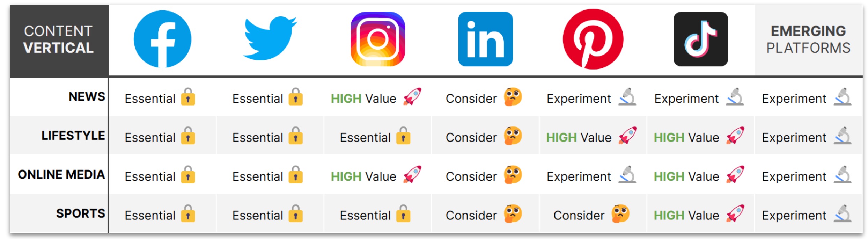This screenshot has height=239, width=868.
Task: Click the Content Vertical header cell
Action: click(59, 39)
